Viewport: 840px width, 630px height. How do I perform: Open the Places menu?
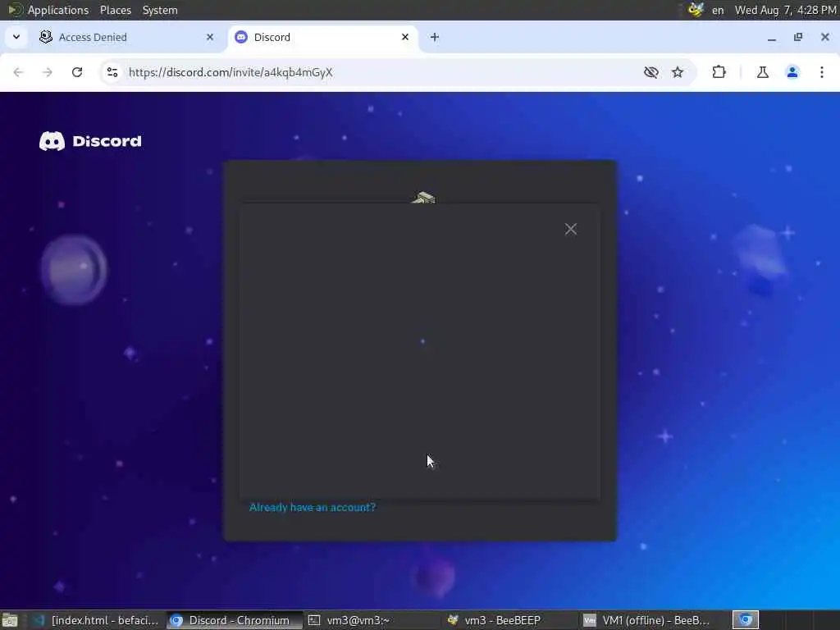115,10
